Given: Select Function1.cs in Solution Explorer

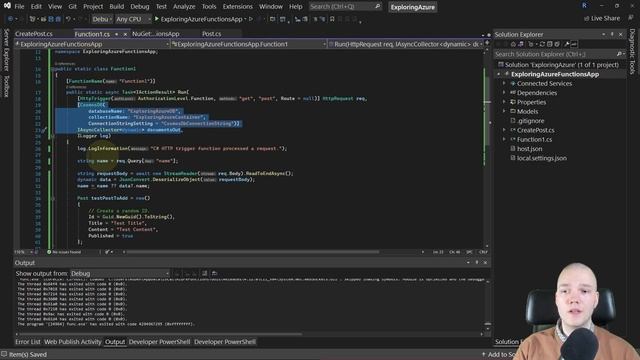Looking at the screenshot, I should (534, 139).
